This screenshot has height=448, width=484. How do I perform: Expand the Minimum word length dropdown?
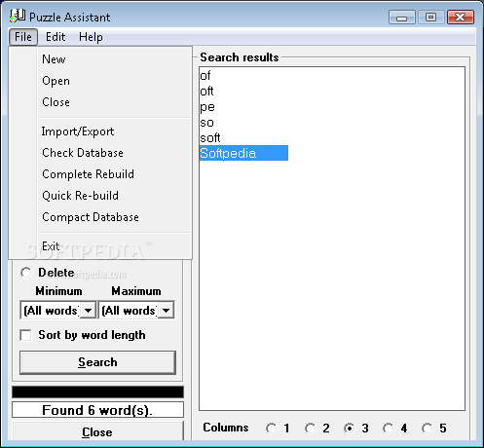(89, 311)
